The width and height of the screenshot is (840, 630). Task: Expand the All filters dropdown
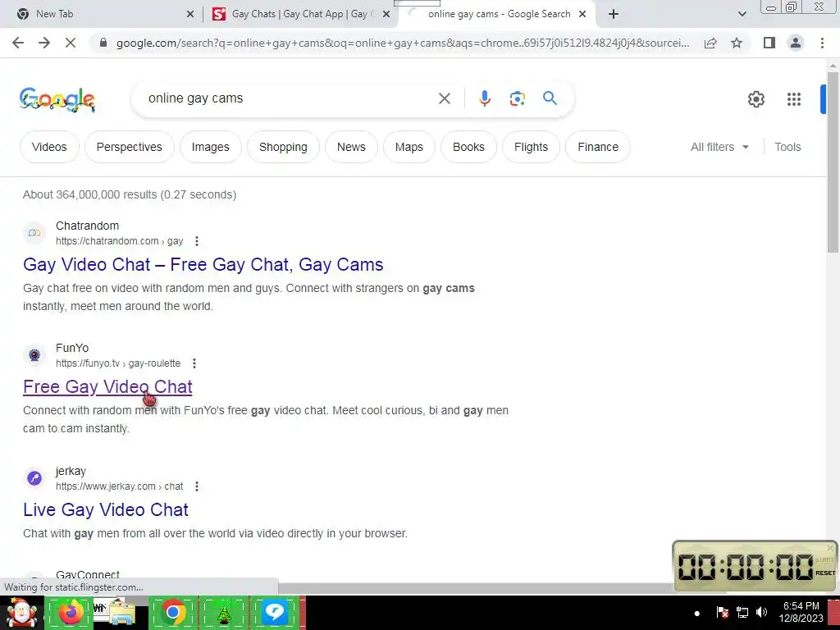719,147
